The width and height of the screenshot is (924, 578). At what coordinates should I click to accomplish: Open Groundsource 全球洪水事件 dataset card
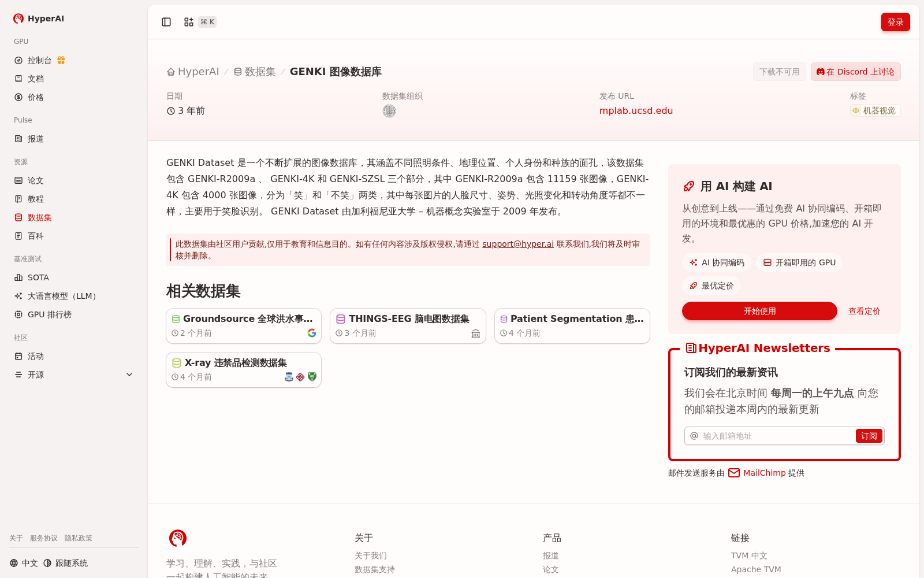[244, 325]
